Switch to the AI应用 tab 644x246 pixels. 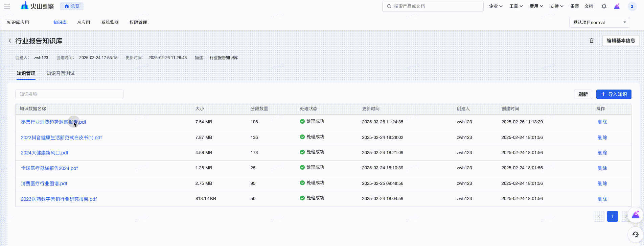84,23
